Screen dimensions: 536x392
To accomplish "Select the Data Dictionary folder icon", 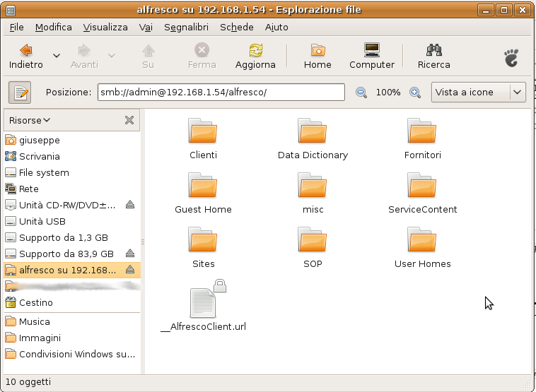I will tap(312, 131).
